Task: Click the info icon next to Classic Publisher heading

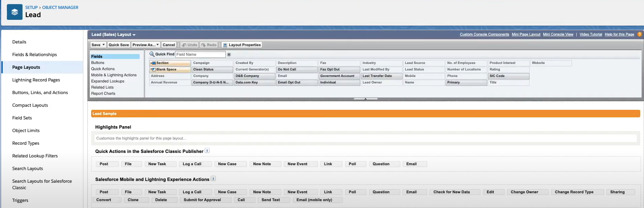Action: 207,151
